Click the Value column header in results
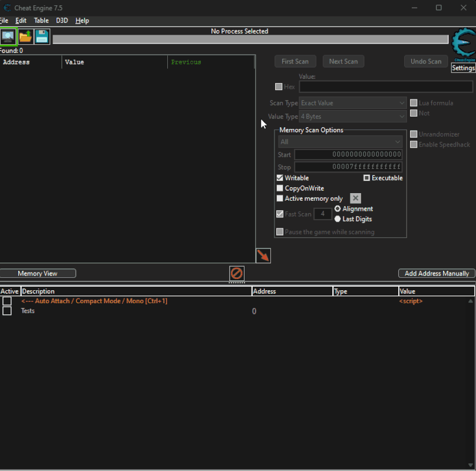 115,62
